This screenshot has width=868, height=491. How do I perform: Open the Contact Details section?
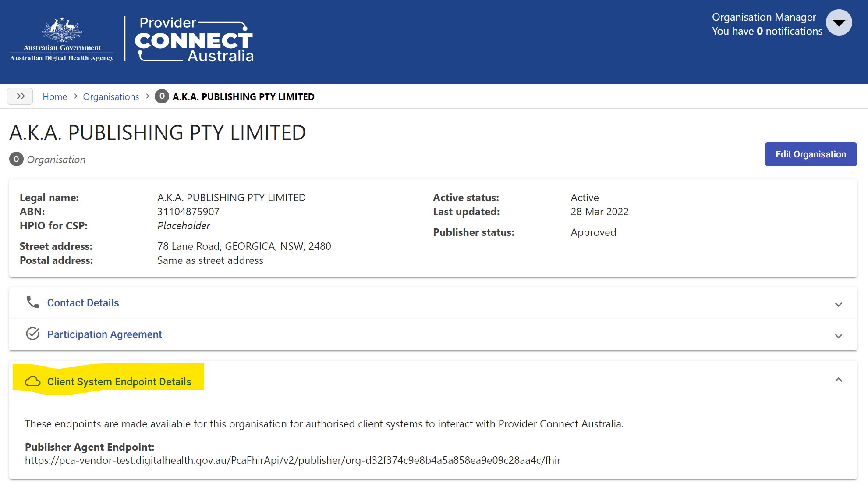click(x=83, y=303)
